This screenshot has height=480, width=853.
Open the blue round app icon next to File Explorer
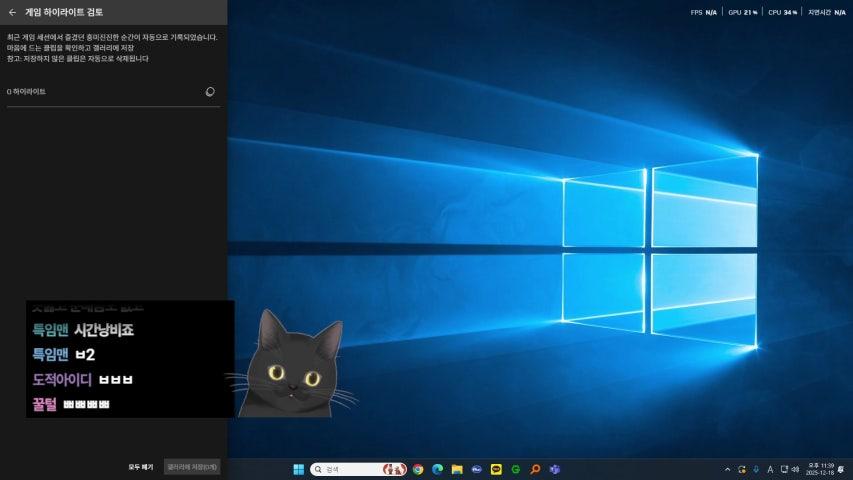click(477, 469)
